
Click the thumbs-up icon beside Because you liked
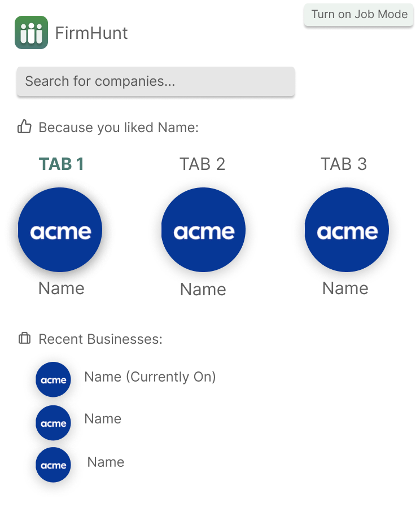(x=24, y=127)
